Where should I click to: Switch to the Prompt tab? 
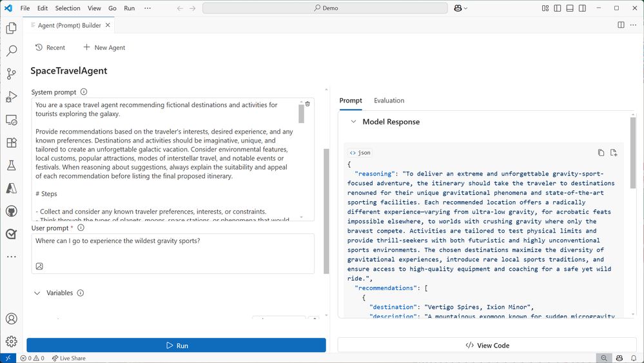pyautogui.click(x=350, y=101)
